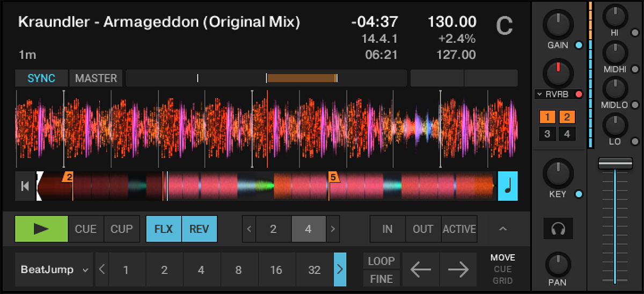Click the phase meter bar
Image resolution: width=644 pixels, height=294 pixels.
click(266, 78)
